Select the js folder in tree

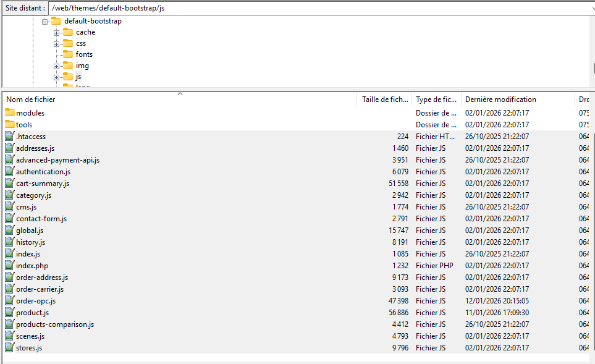tap(78, 77)
